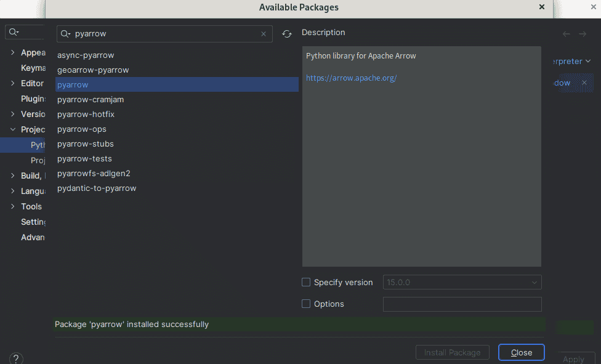The height and width of the screenshot is (364, 601).
Task: Open the help question mark icon
Action: [17, 358]
